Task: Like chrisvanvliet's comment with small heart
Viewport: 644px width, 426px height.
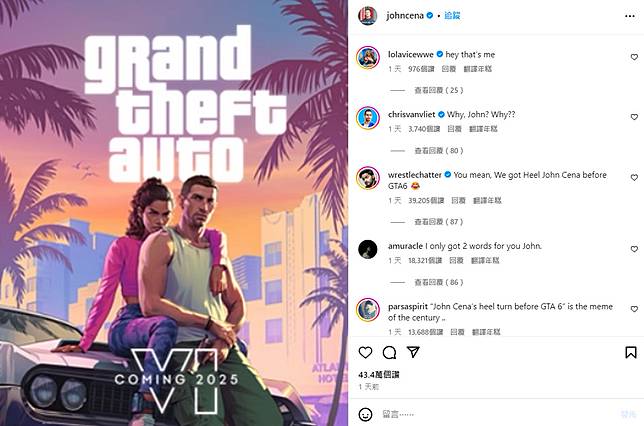Action: coord(634,117)
